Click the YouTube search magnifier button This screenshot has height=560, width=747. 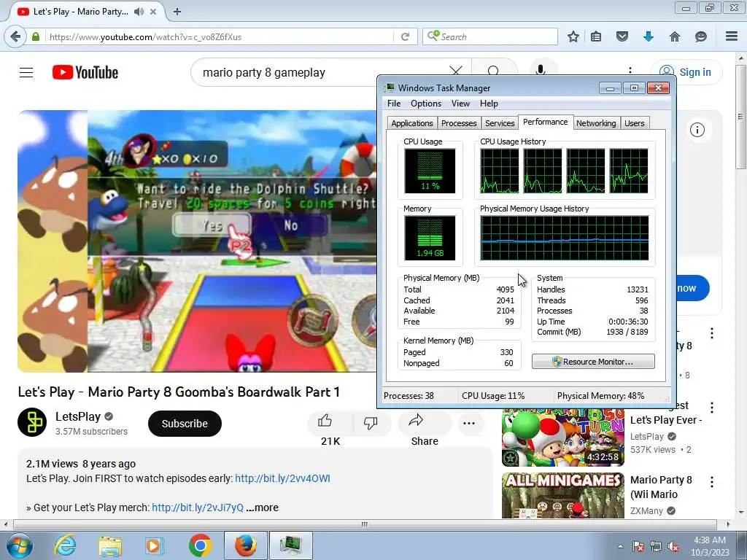(x=494, y=71)
